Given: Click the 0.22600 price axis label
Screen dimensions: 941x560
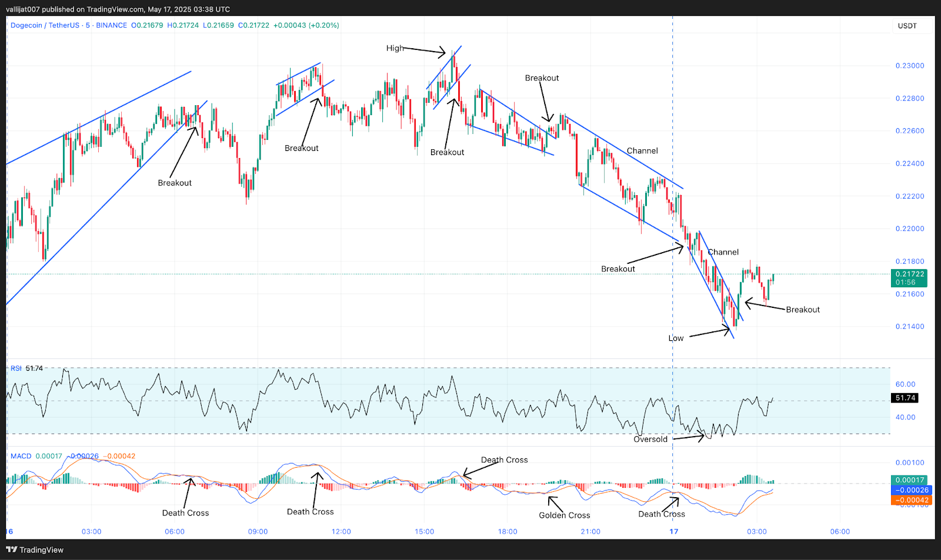Looking at the screenshot, I should click(910, 131).
